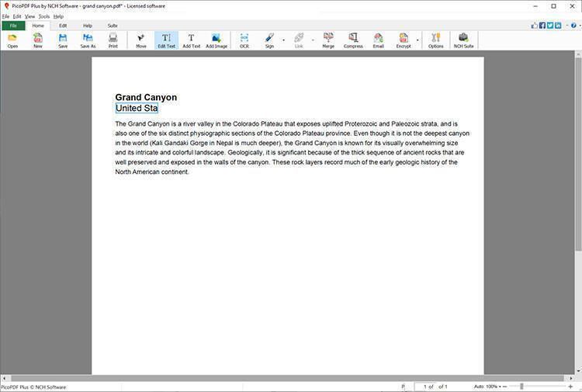The height and width of the screenshot is (392, 582).
Task: Click the Print icon in toolbar
Action: pos(113,40)
